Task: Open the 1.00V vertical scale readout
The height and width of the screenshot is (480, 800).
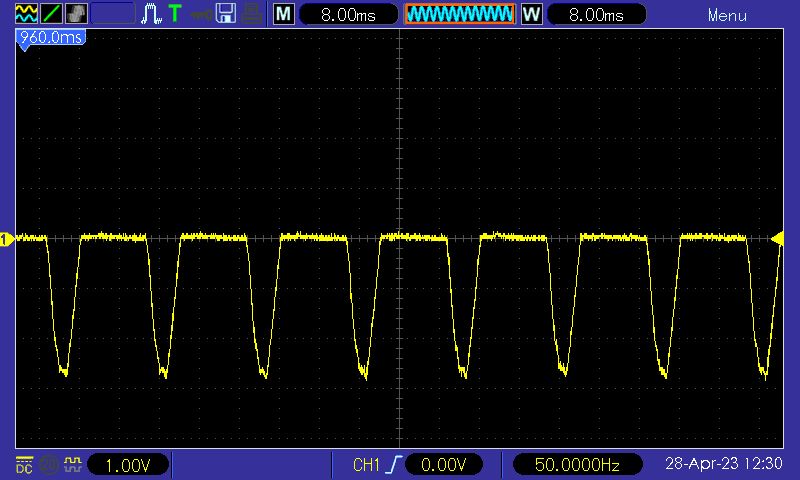Action: [x=127, y=465]
